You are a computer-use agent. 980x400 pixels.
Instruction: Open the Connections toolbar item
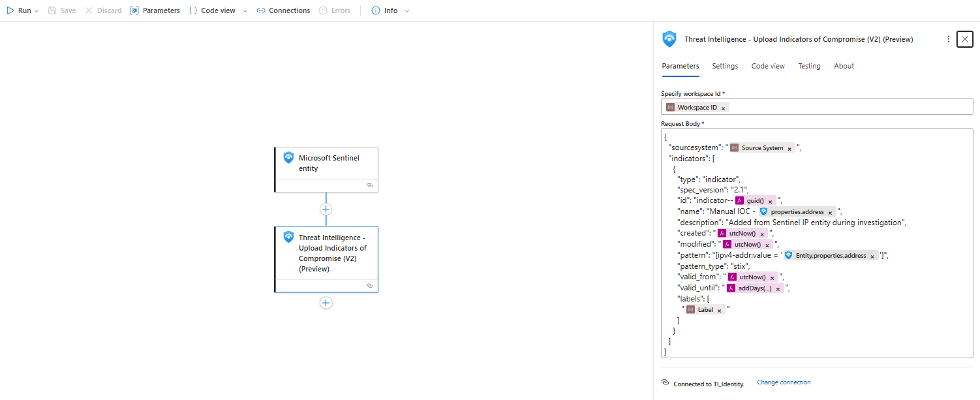tap(283, 10)
